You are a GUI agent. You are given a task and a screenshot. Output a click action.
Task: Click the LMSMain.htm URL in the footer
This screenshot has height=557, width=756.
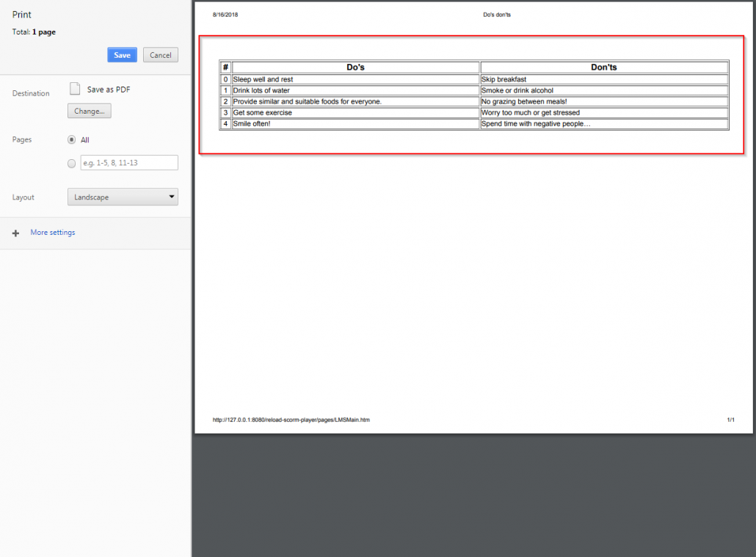pos(291,419)
